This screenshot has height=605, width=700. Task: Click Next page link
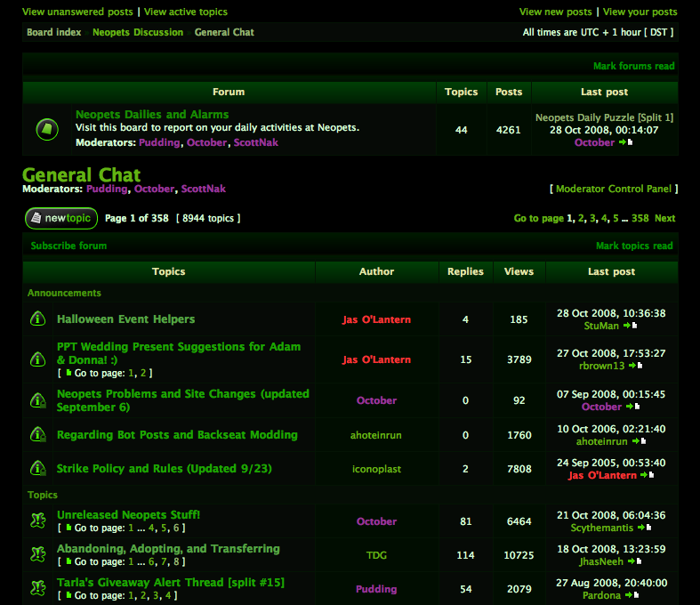pos(665,218)
